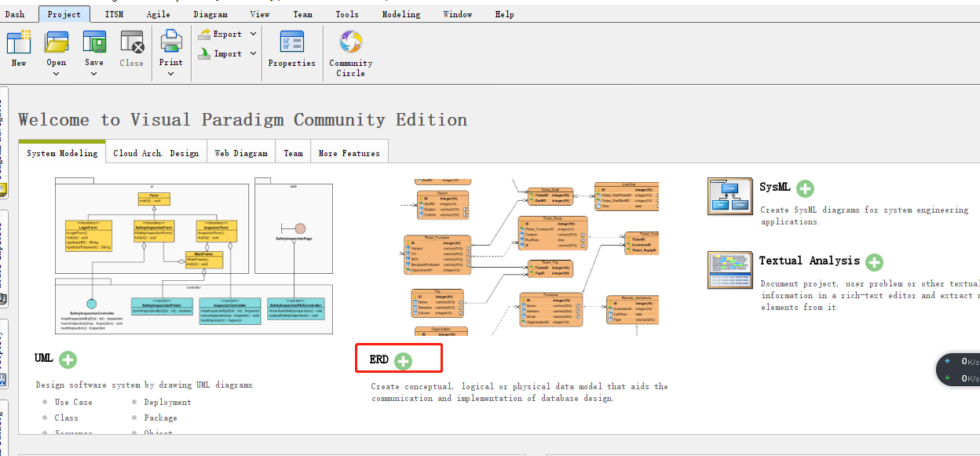Click the SysML thumbnail image

click(x=730, y=195)
